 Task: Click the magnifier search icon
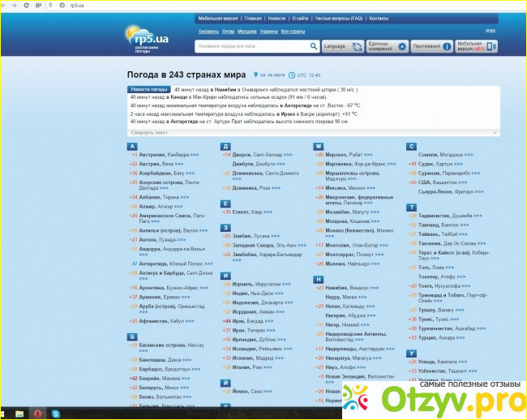[x=313, y=46]
